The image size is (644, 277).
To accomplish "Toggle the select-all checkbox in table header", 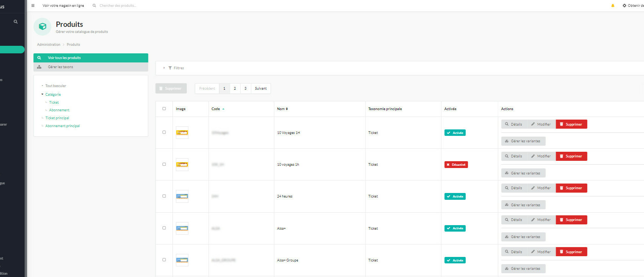I will [164, 109].
